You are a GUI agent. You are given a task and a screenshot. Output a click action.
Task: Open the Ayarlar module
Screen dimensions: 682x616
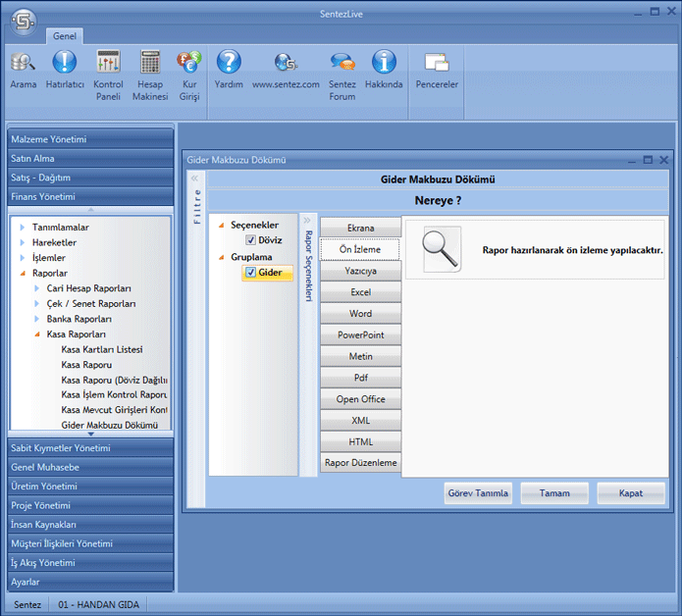pos(90,582)
